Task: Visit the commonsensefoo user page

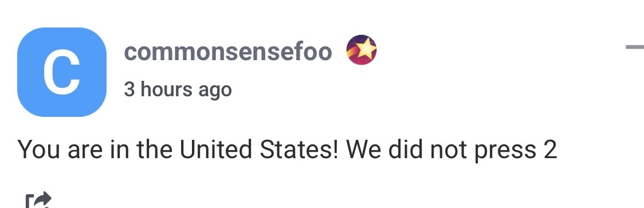Action: pyautogui.click(x=228, y=52)
